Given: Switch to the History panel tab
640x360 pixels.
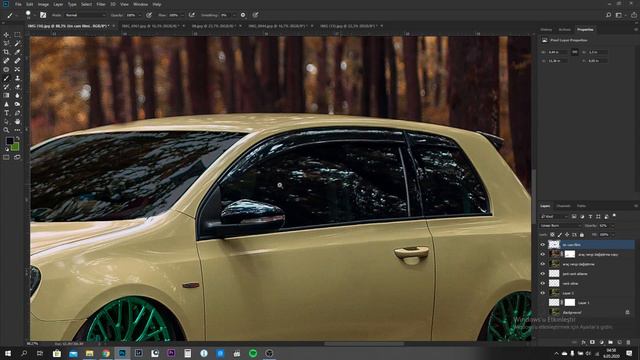Looking at the screenshot, I should pos(546,30).
